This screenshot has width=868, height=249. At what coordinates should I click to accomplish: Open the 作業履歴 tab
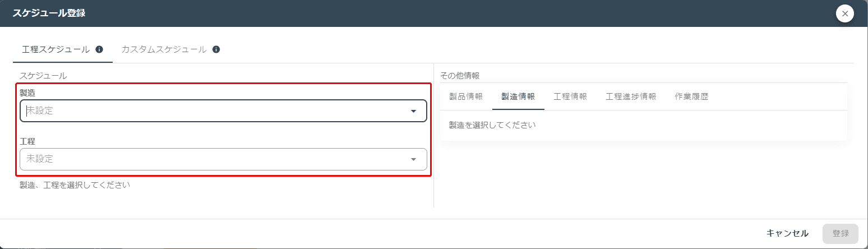pyautogui.click(x=691, y=96)
